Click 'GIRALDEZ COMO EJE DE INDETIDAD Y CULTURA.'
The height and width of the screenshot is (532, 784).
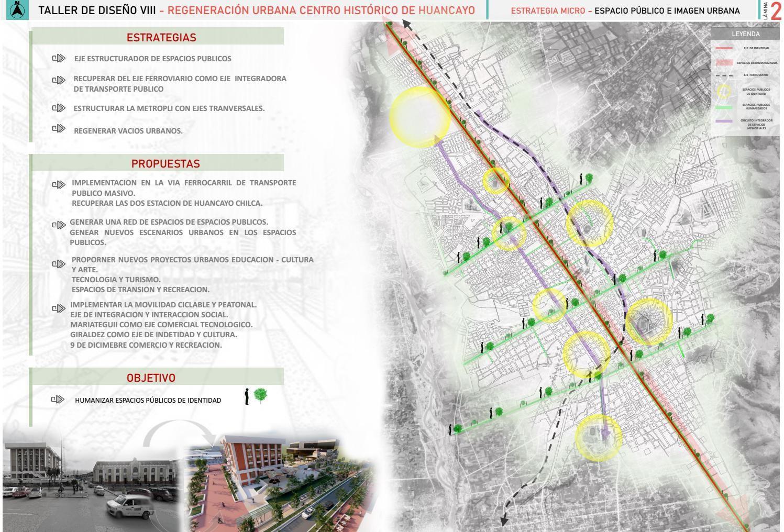tap(153, 335)
